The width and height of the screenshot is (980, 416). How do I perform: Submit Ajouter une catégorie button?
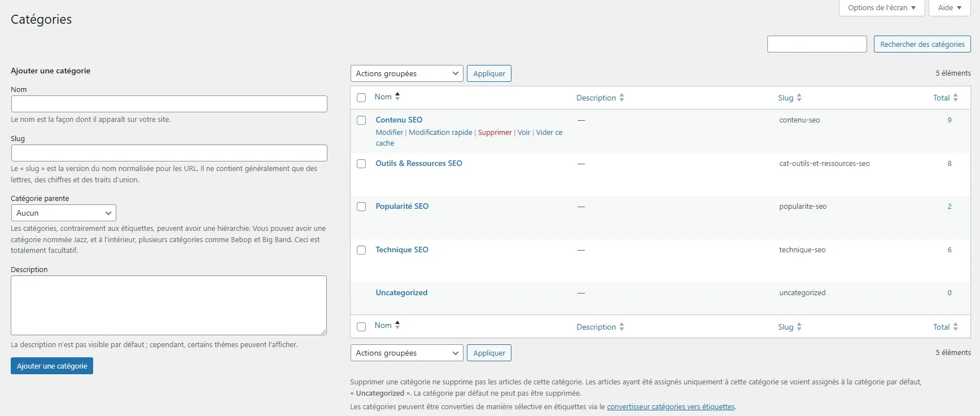52,366
